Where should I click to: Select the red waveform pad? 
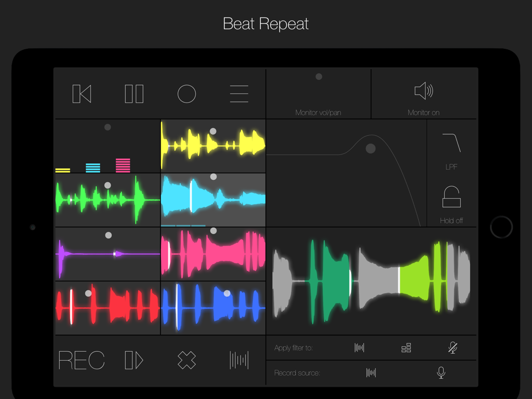coord(107,308)
